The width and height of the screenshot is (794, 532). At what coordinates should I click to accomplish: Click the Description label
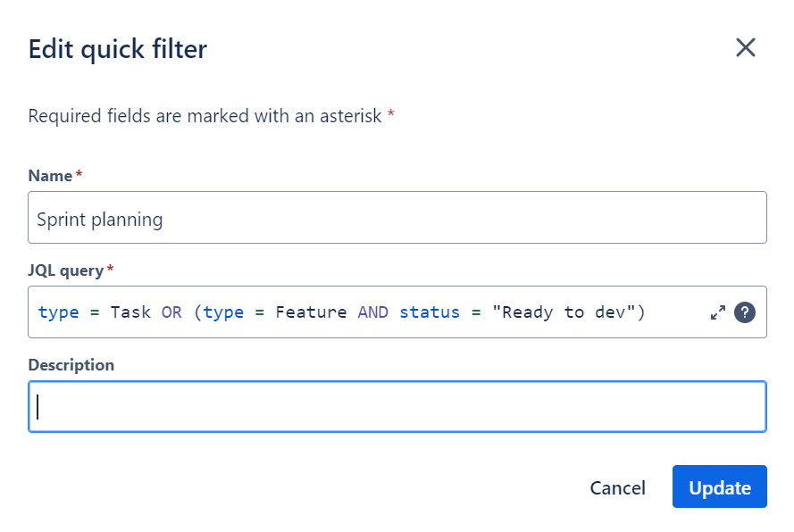coord(71,365)
